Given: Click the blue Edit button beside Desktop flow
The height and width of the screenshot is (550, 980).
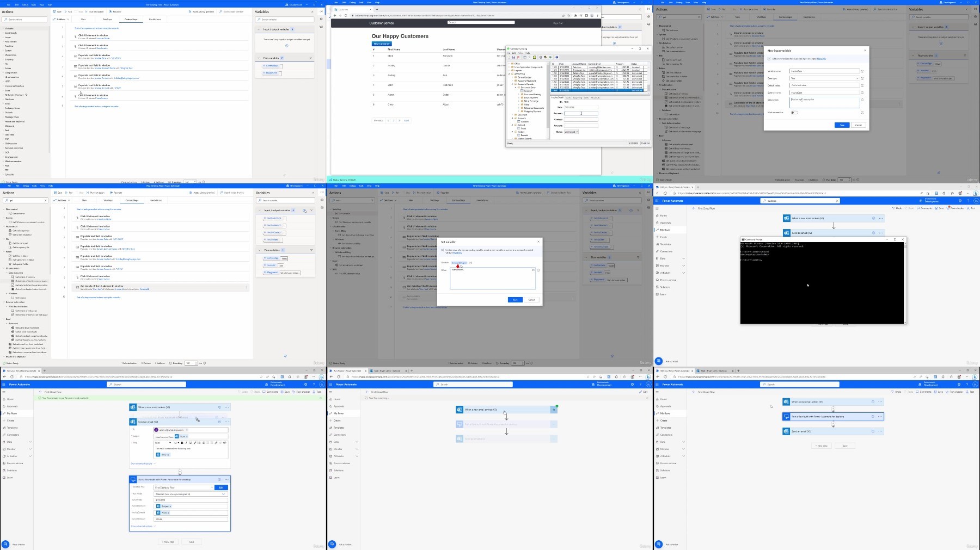Looking at the screenshot, I should [221, 487].
